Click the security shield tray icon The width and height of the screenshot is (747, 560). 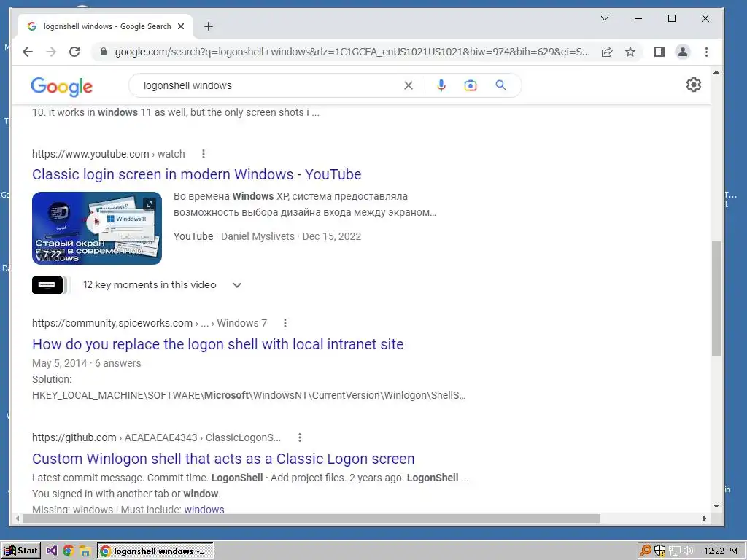click(x=659, y=551)
